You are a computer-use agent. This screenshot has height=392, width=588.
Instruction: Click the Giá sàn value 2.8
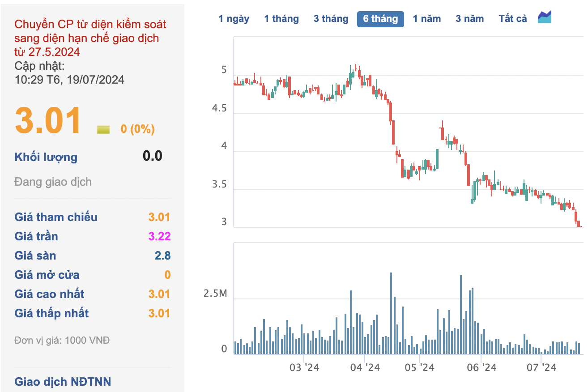tap(163, 256)
